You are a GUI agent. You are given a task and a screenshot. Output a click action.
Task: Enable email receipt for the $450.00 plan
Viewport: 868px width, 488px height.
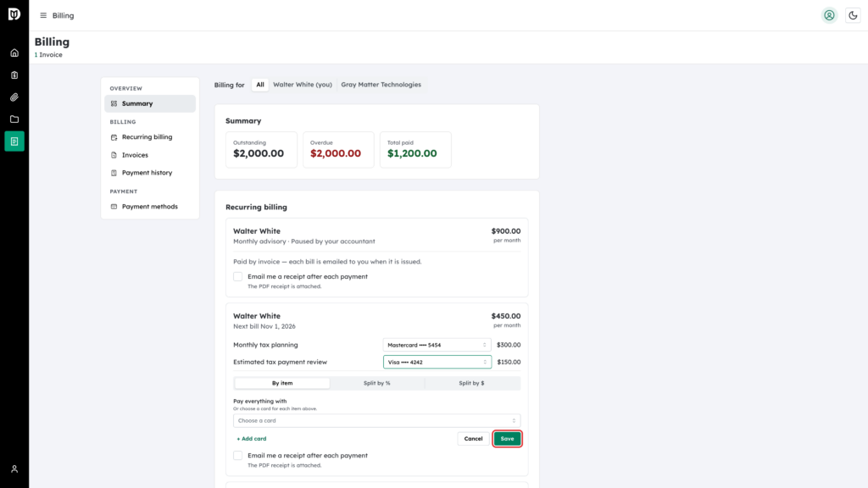point(238,455)
